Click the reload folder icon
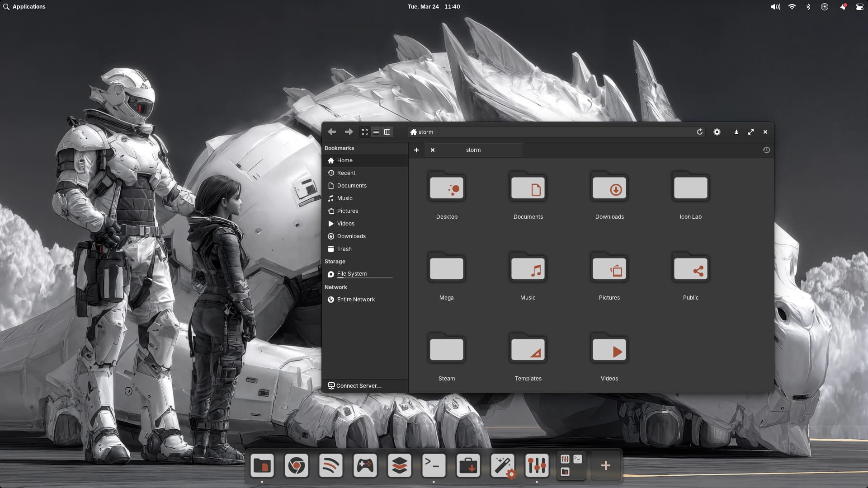Screen dimensions: 868x488 [x=699, y=132]
